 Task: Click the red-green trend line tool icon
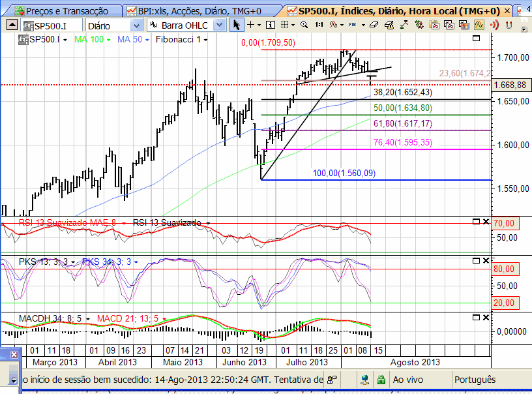tap(404, 25)
